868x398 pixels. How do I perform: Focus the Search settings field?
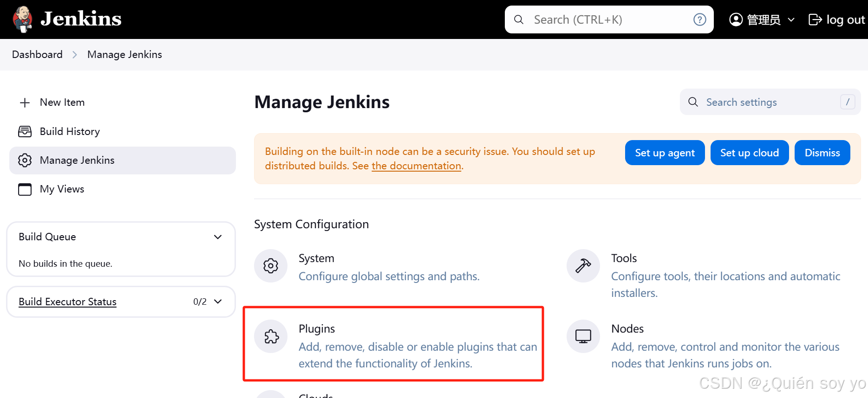770,102
